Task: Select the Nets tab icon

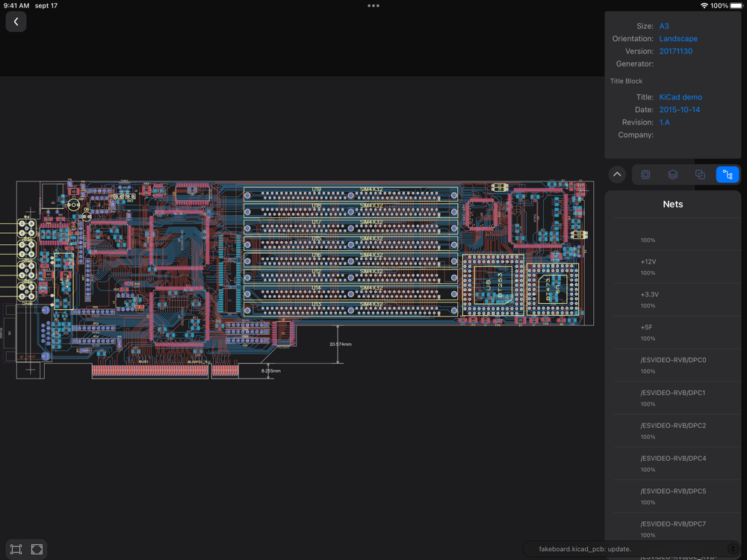Action: [728, 175]
